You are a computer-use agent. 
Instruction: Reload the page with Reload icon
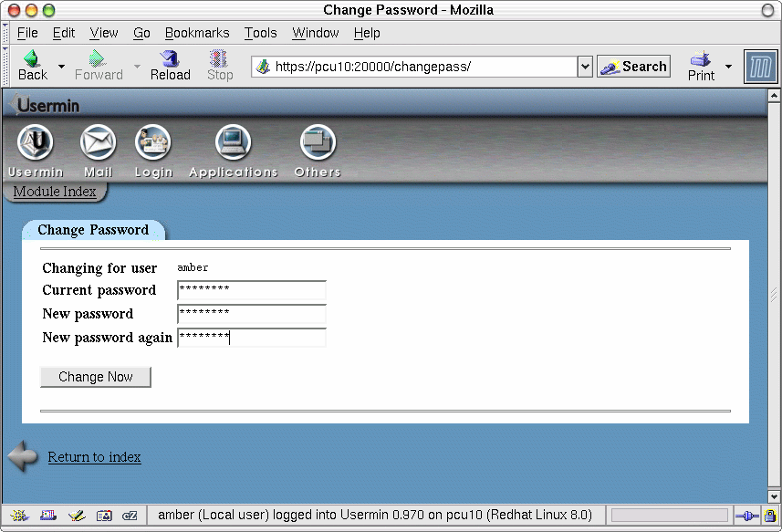[170, 58]
